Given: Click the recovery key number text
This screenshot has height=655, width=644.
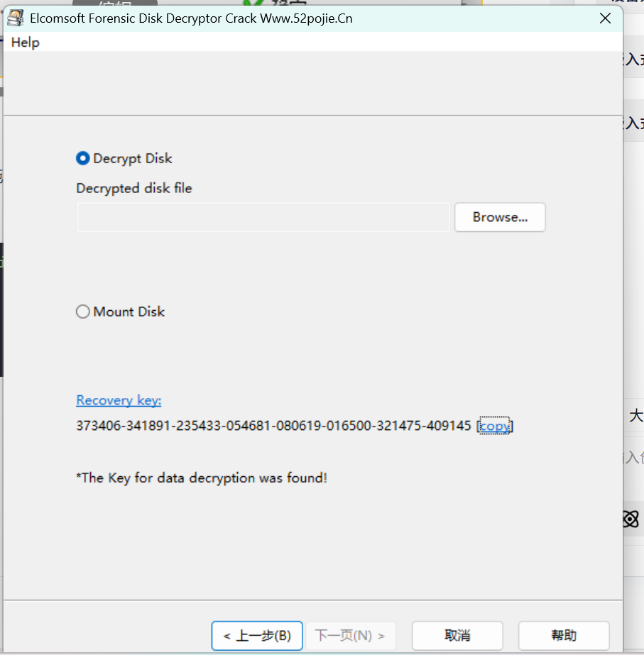Looking at the screenshot, I should pos(273,426).
